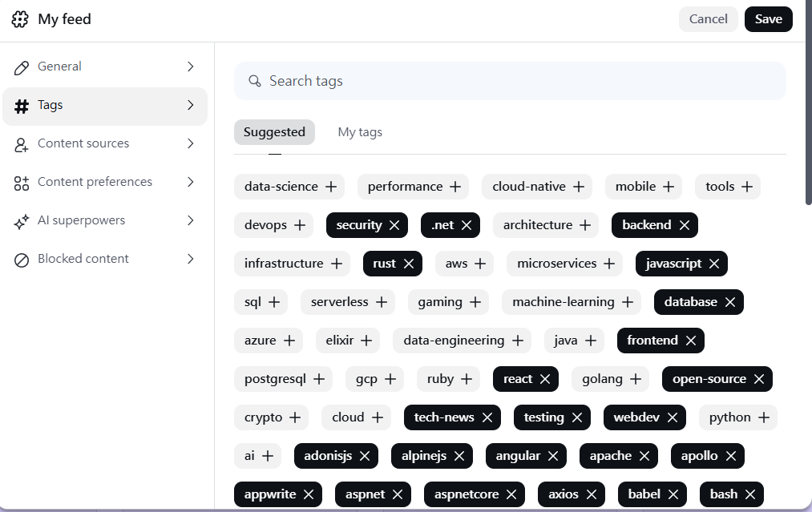Switch to the My tags tab
Image resolution: width=812 pixels, height=512 pixels.
360,132
